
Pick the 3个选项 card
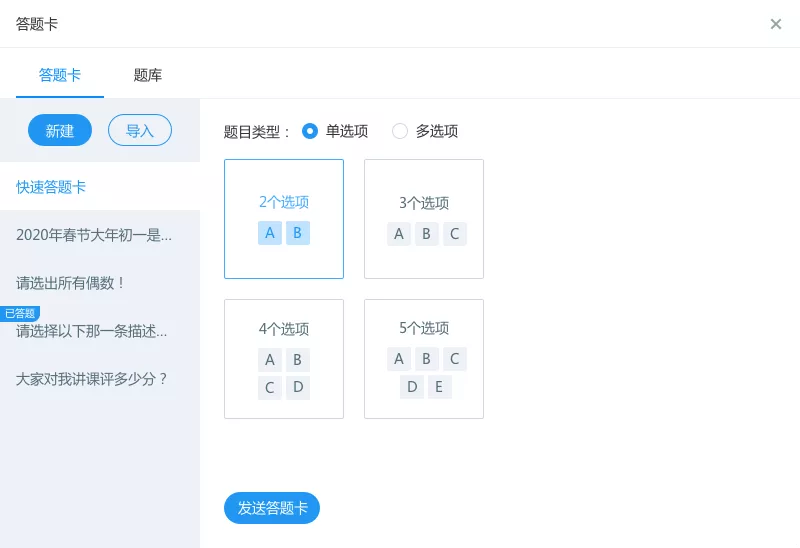coord(424,219)
